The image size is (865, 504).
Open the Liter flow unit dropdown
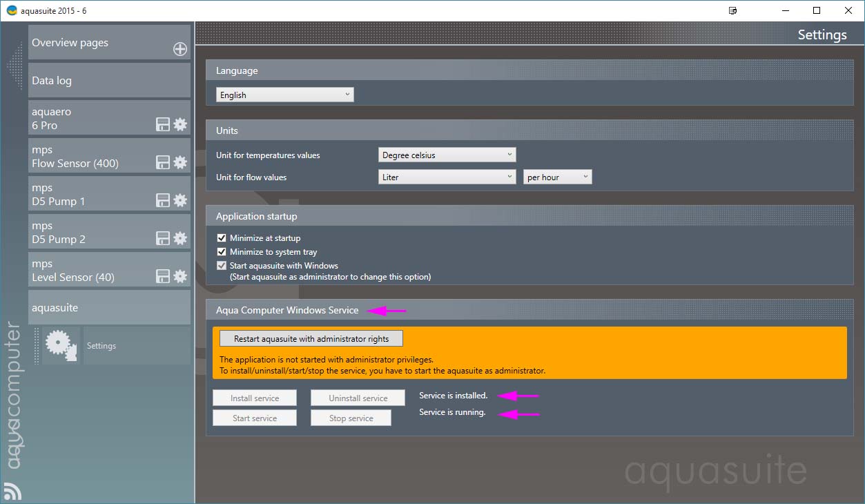pos(447,177)
